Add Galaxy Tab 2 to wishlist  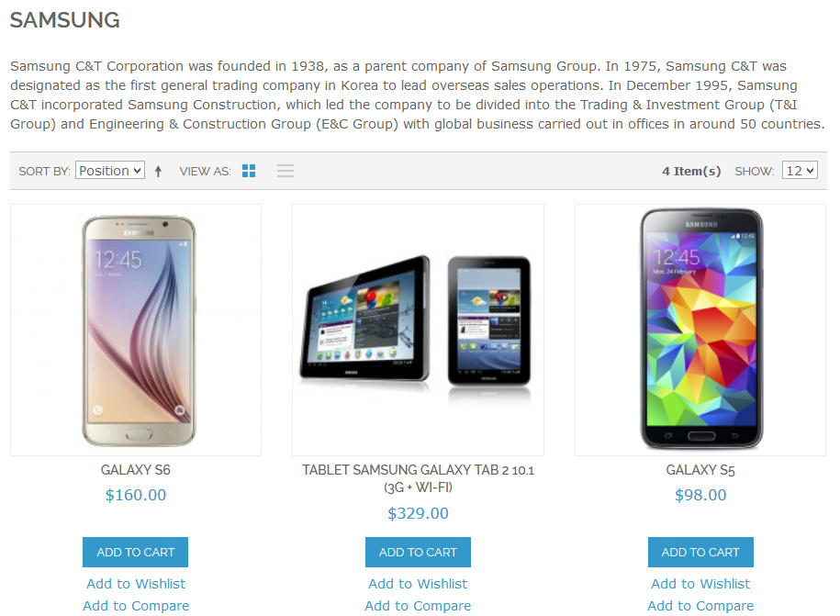click(418, 584)
